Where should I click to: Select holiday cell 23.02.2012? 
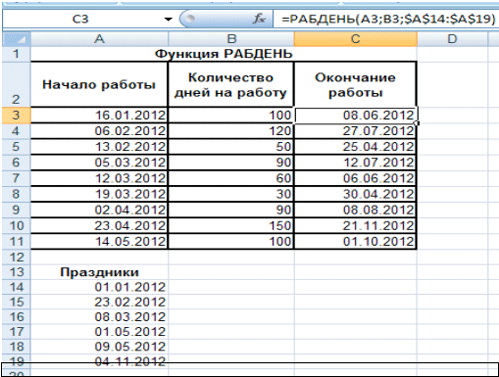[99, 302]
